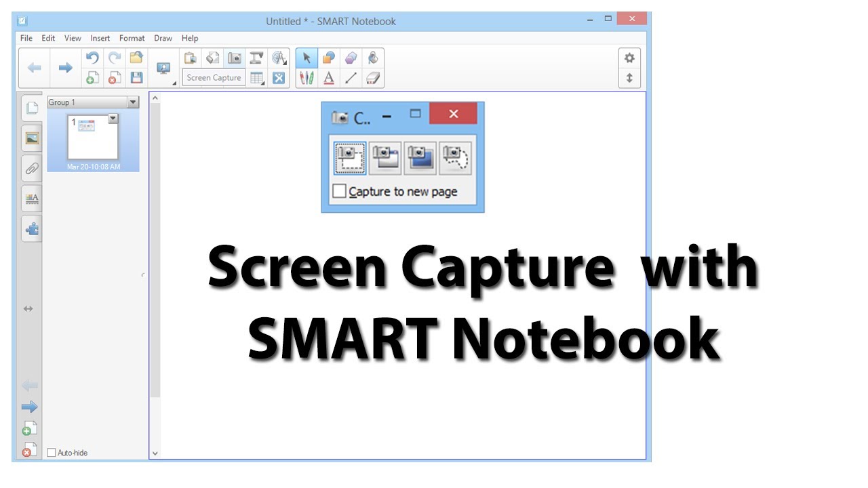Open the page thumbnail dropdown menu
868x488 pixels.
[x=113, y=118]
